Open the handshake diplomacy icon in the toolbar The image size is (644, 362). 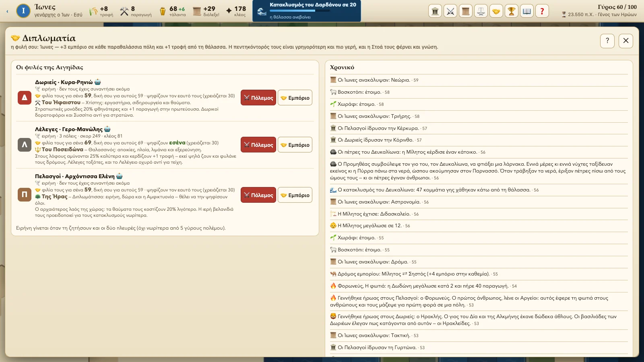tap(496, 11)
